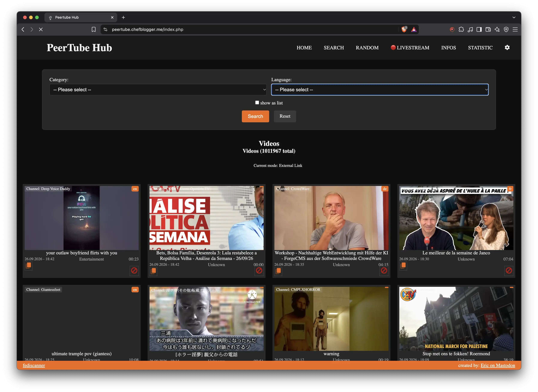Click orange copy icon under CrowdWare video
This screenshot has height=392, width=538.
[278, 271]
